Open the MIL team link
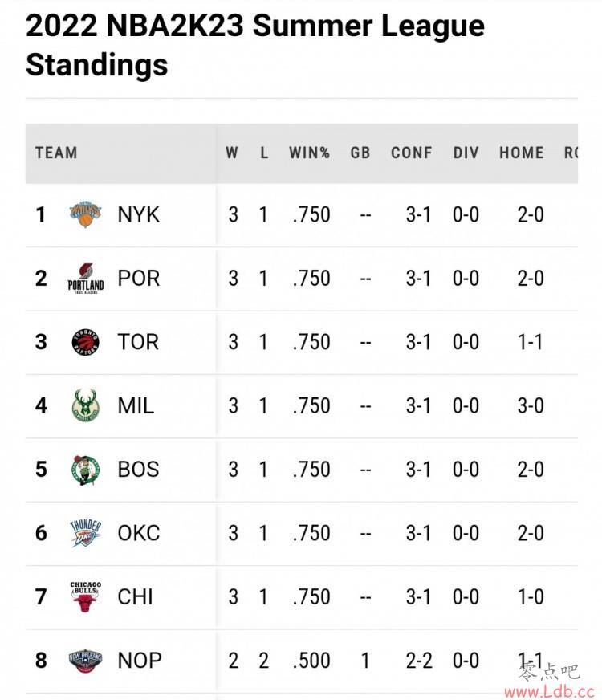Image resolution: width=602 pixels, height=700 pixels. coord(136,406)
